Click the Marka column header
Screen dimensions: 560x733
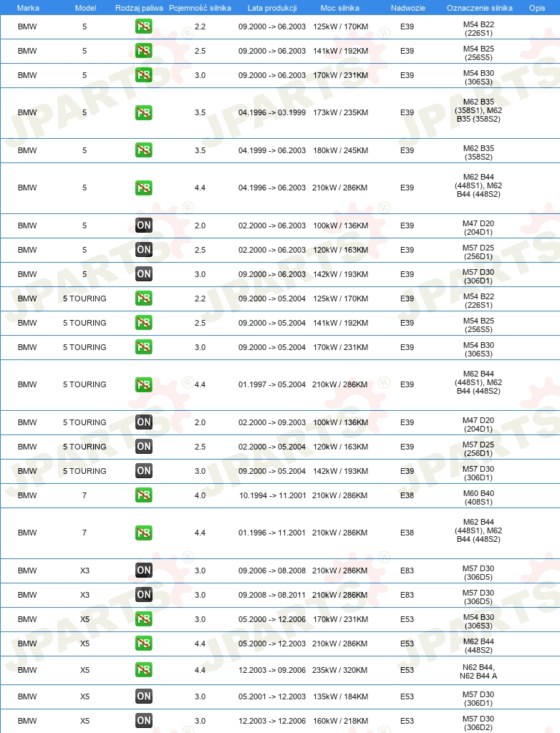pyautogui.click(x=28, y=8)
